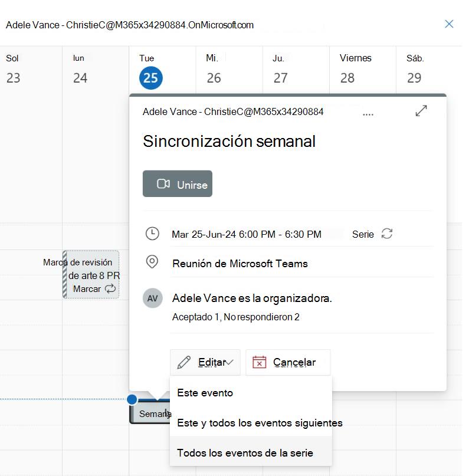469x476 pixels.
Task: Close the Adele Vance calendar panel
Action: tap(449, 24)
